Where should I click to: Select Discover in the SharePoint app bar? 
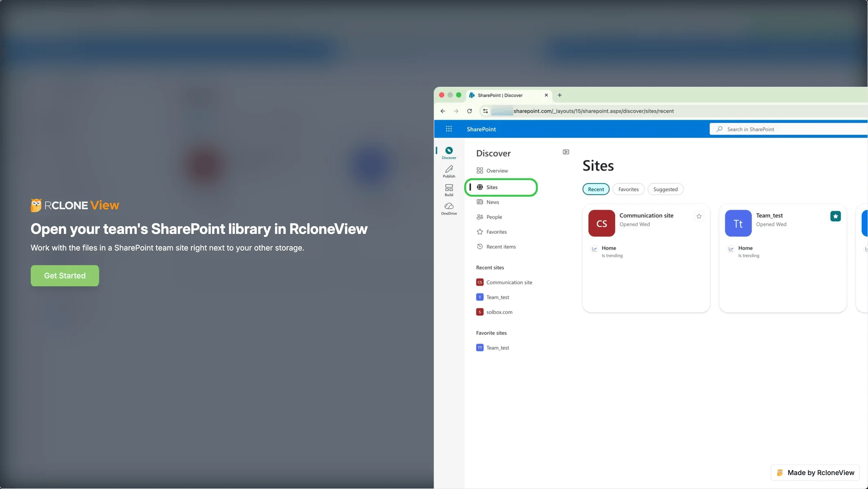(449, 153)
